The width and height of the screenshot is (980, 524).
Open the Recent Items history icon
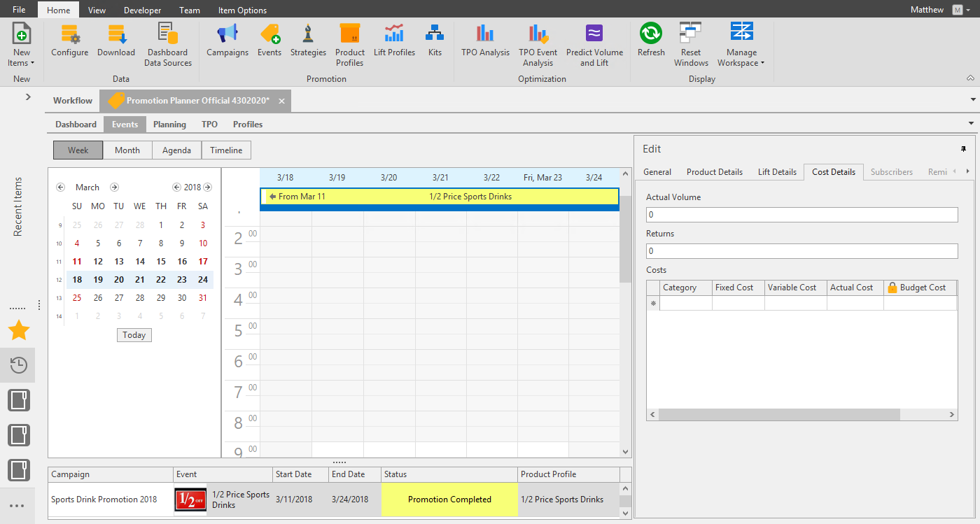19,364
